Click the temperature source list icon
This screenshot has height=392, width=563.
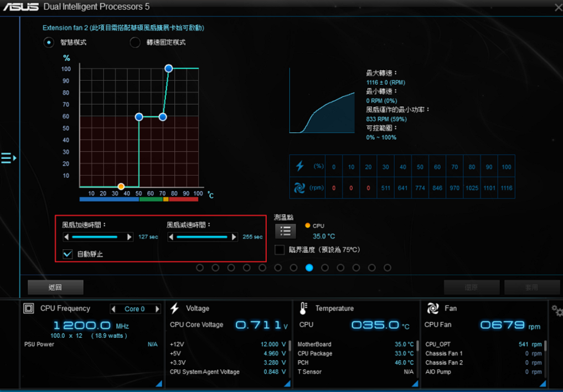(x=286, y=231)
